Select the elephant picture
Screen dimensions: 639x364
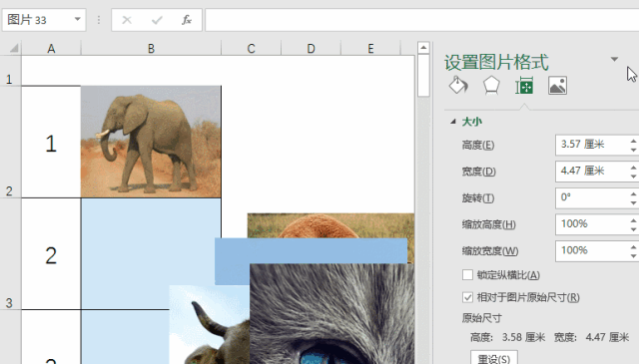tap(151, 142)
